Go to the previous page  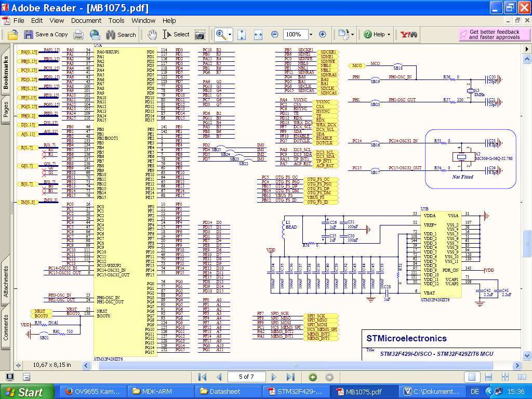point(219,377)
